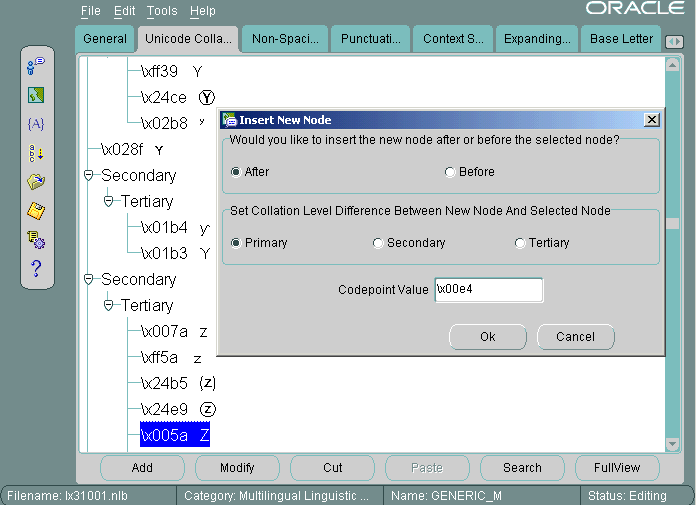The width and height of the screenshot is (696, 505).
Task: Click the gear-and-list generate icon
Action: (36, 239)
